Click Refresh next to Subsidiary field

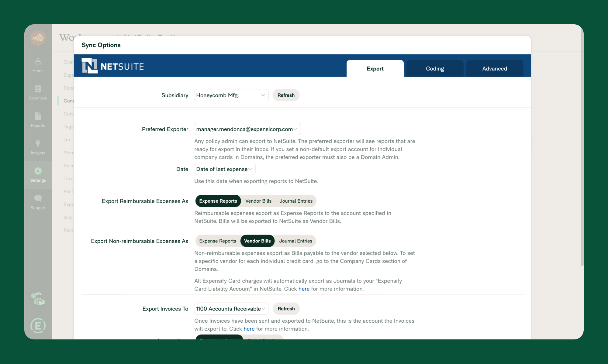click(285, 95)
